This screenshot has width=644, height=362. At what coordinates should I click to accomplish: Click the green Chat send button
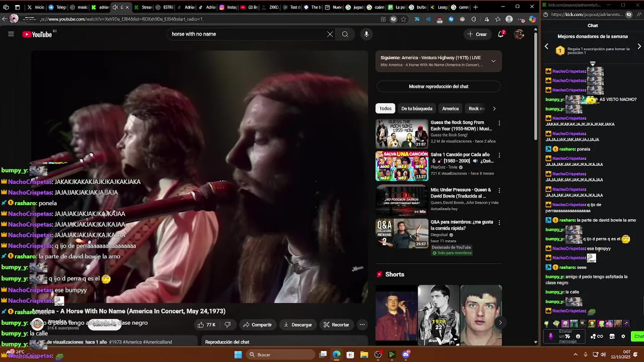[638, 336]
